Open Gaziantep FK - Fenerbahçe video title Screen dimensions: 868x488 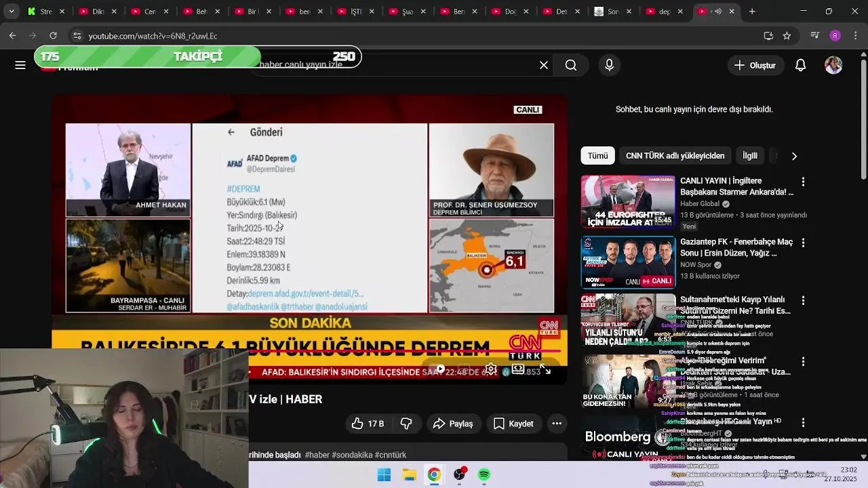(x=736, y=247)
